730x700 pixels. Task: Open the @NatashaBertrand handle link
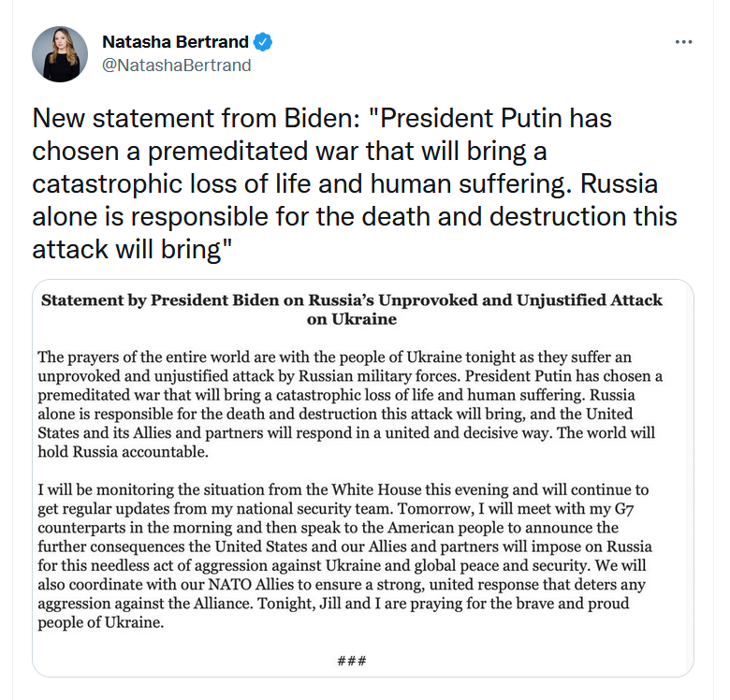pyautogui.click(x=176, y=66)
